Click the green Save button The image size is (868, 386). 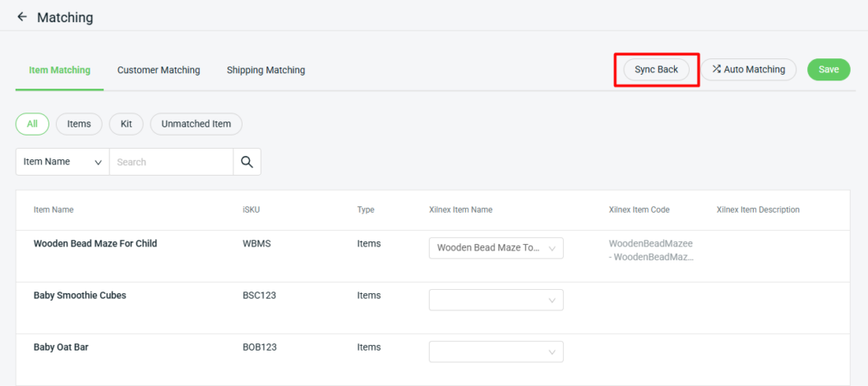pyautogui.click(x=828, y=70)
